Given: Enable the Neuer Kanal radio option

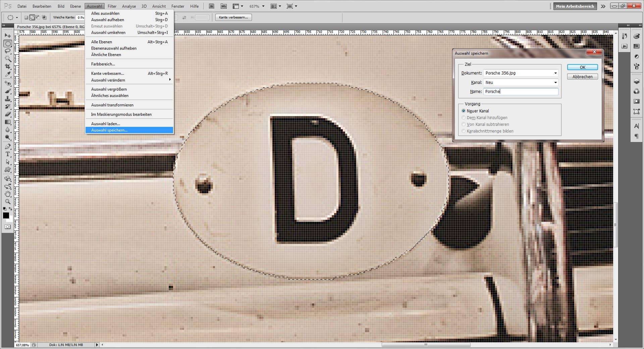Looking at the screenshot, I should (464, 111).
